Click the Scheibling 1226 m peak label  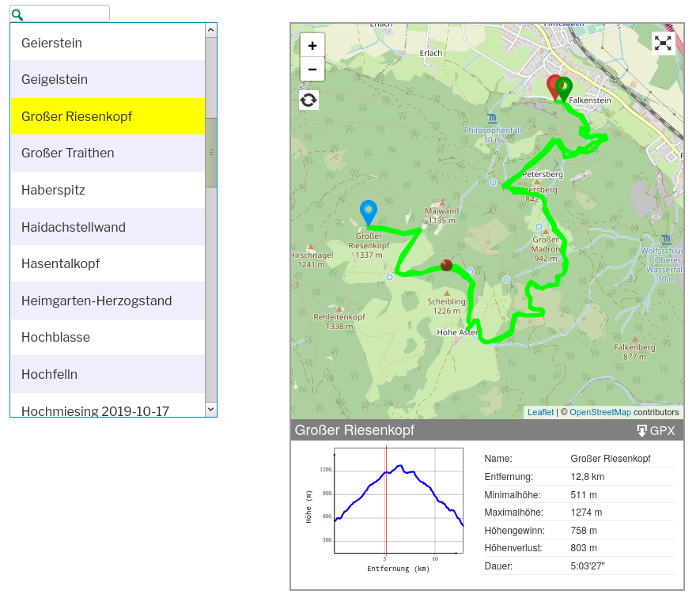click(446, 306)
